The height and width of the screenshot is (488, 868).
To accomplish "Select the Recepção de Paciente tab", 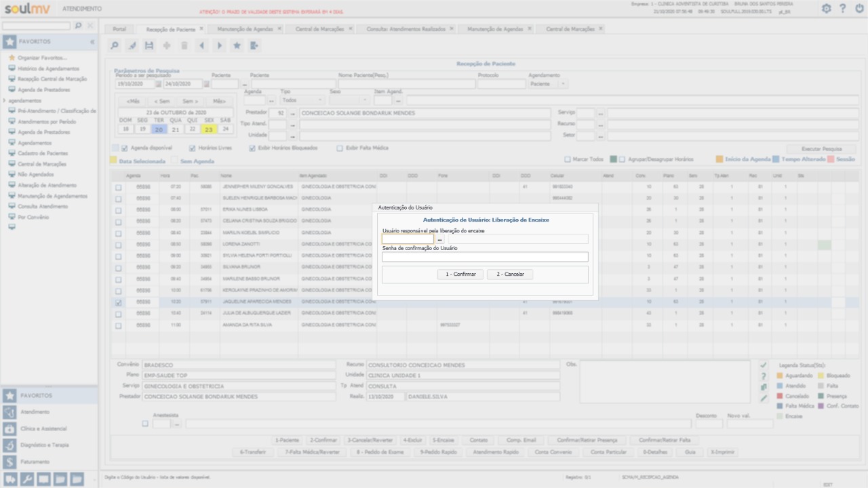I will (x=171, y=29).
